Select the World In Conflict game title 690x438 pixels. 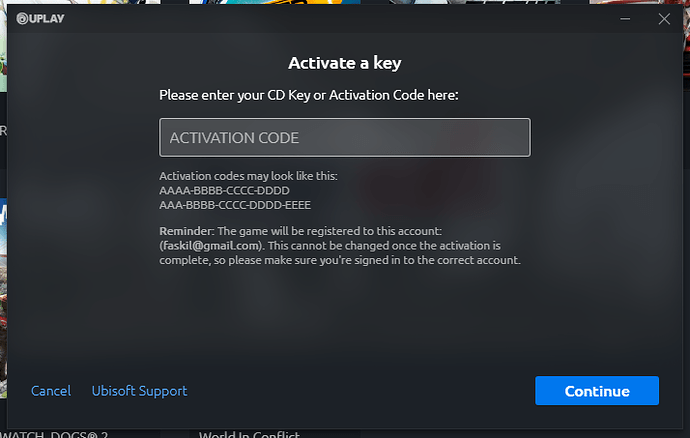click(249, 434)
